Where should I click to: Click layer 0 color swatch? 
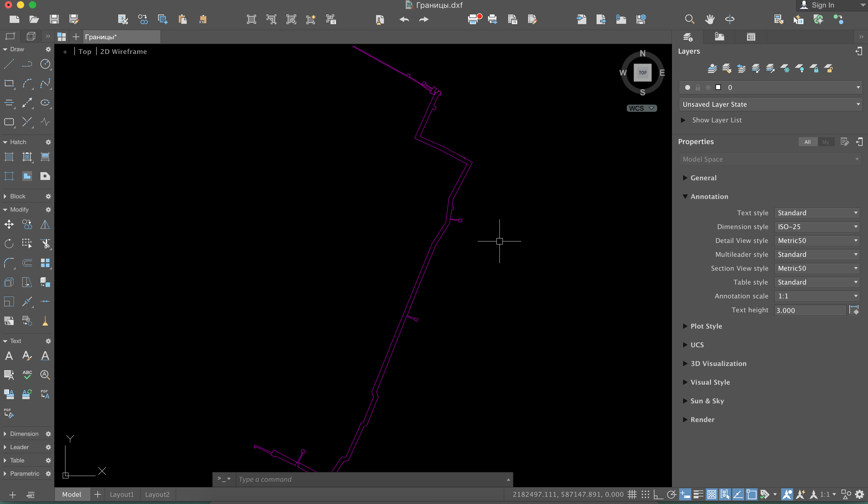point(718,87)
